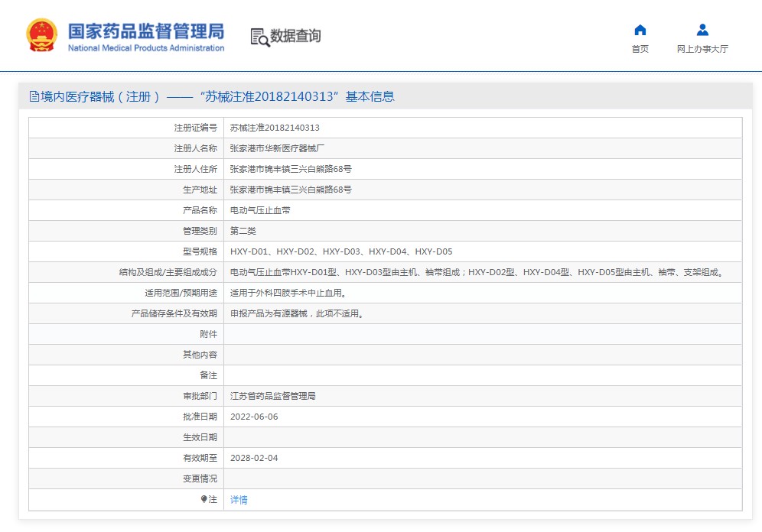The width and height of the screenshot is (762, 532).
Task: Click management category value 第二类
Action: click(243, 231)
